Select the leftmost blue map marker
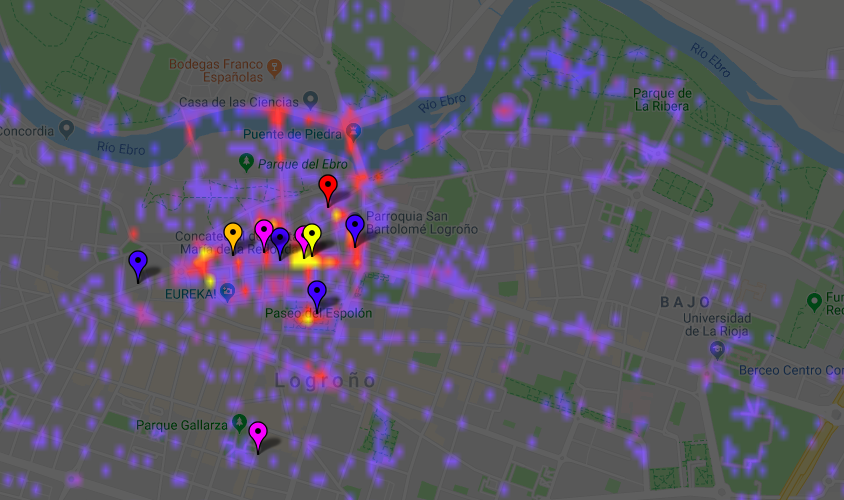844x500 pixels. pyautogui.click(x=138, y=264)
